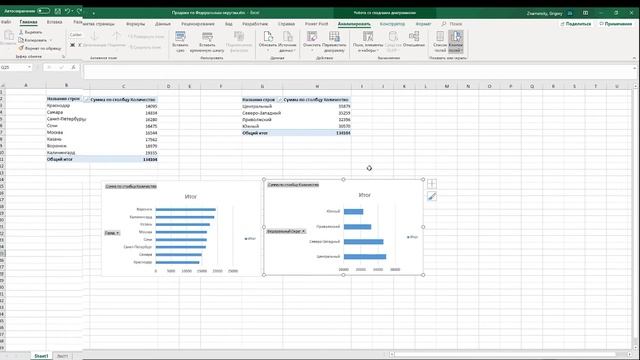
Task: Click the values field button on city chart
Action: pyautogui.click(x=131, y=186)
